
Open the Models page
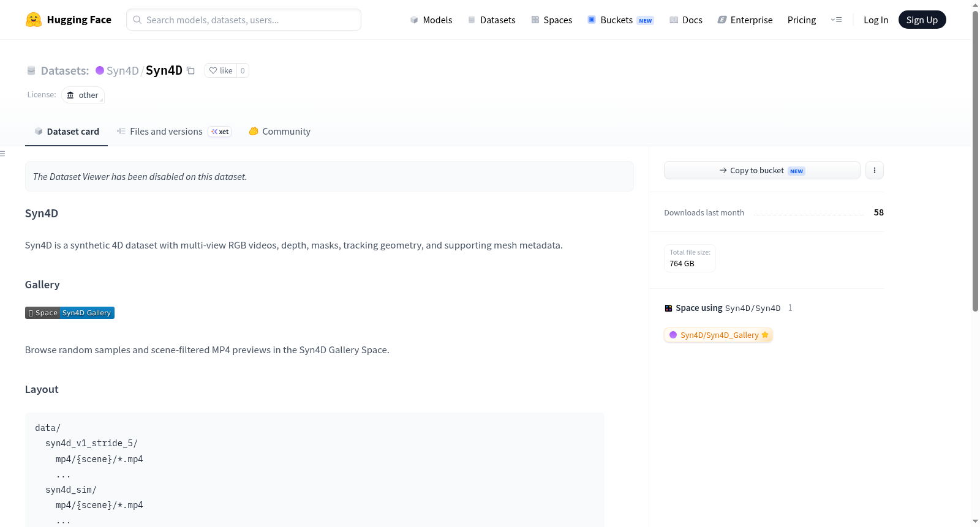[x=431, y=20]
